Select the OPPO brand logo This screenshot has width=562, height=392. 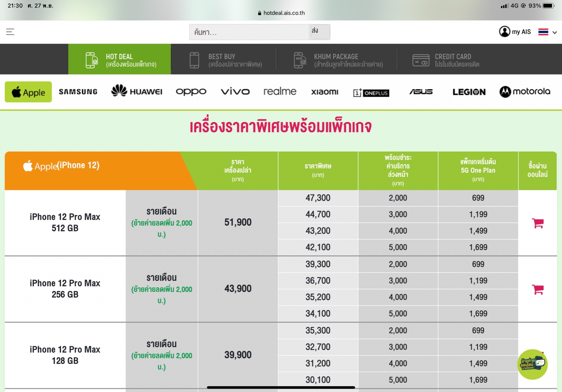(x=191, y=92)
